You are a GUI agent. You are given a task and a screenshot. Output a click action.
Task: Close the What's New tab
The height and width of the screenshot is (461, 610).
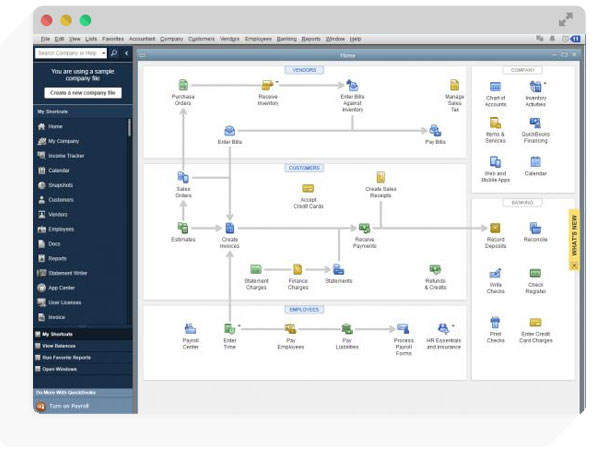point(574,266)
